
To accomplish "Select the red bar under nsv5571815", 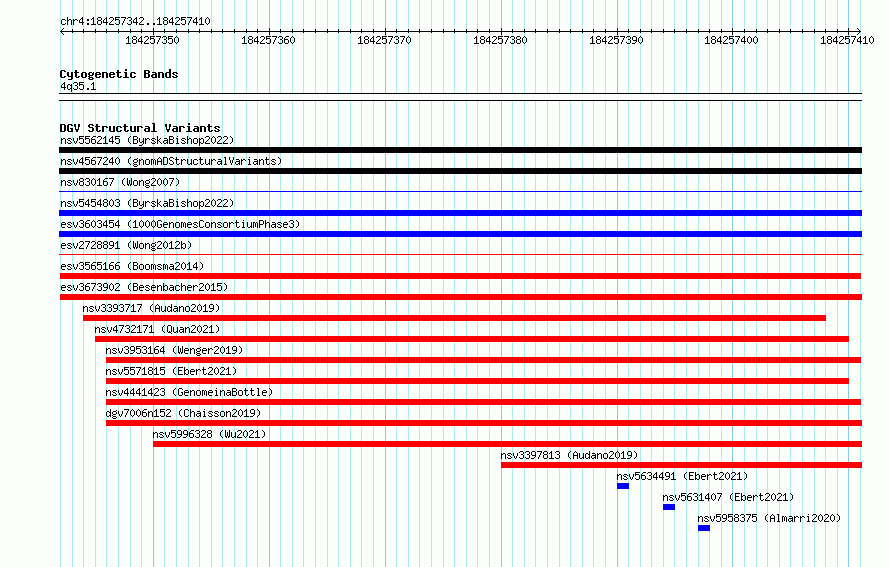I will coord(477,381).
